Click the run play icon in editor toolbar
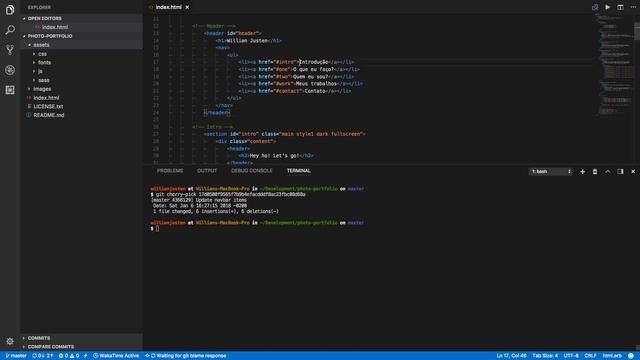 (608, 7)
